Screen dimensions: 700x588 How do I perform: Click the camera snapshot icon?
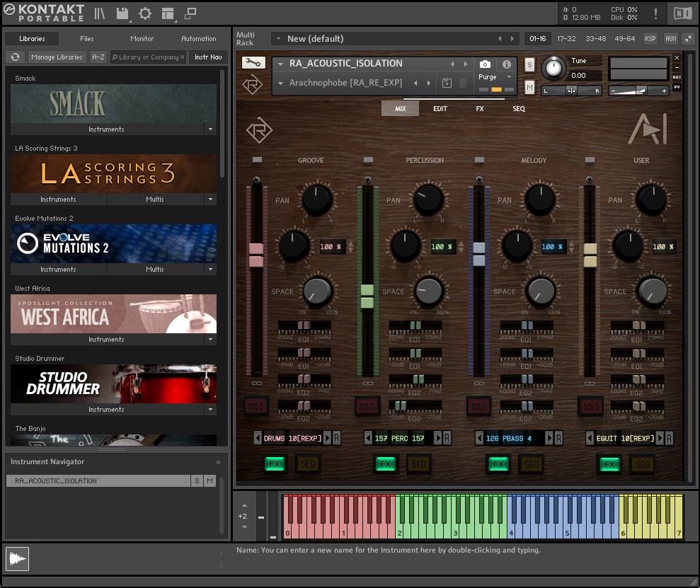coord(485,64)
